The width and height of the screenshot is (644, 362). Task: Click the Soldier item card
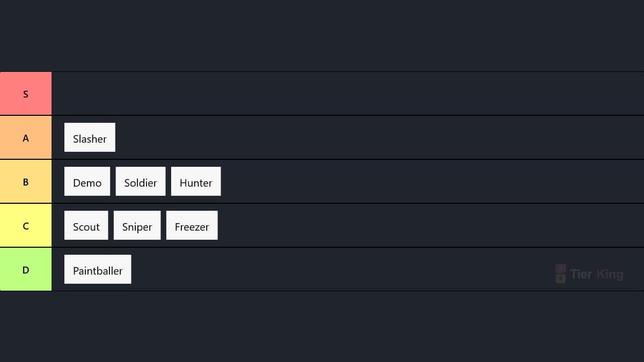coord(141,182)
